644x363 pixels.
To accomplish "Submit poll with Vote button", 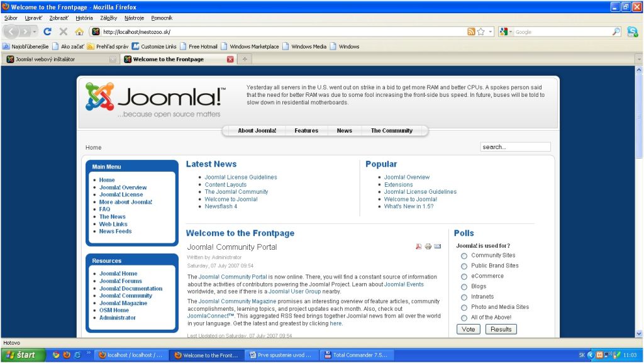I will click(x=468, y=329).
